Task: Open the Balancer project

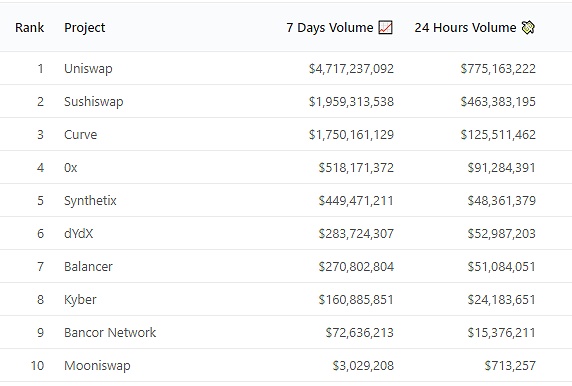Action: [x=88, y=267]
